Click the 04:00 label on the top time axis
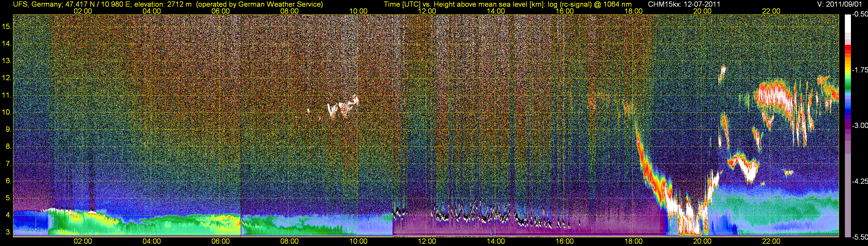This screenshot has width=868, height=246. [152, 11]
